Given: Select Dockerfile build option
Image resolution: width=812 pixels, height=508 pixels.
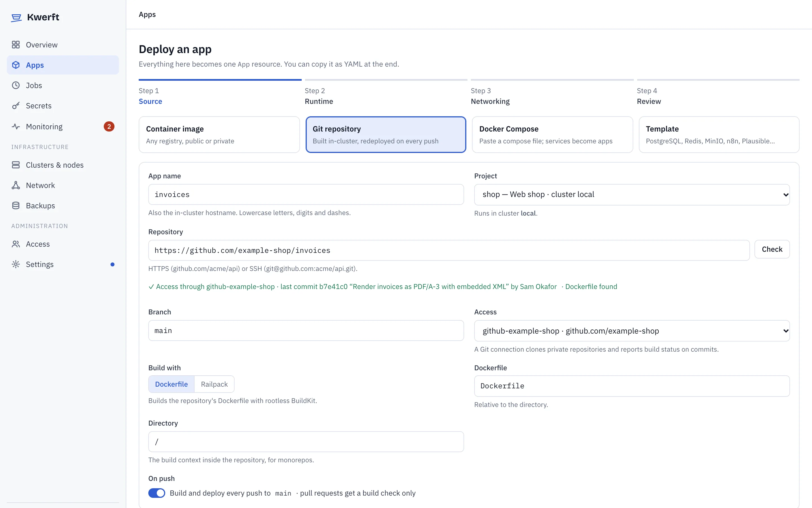Looking at the screenshot, I should (171, 384).
